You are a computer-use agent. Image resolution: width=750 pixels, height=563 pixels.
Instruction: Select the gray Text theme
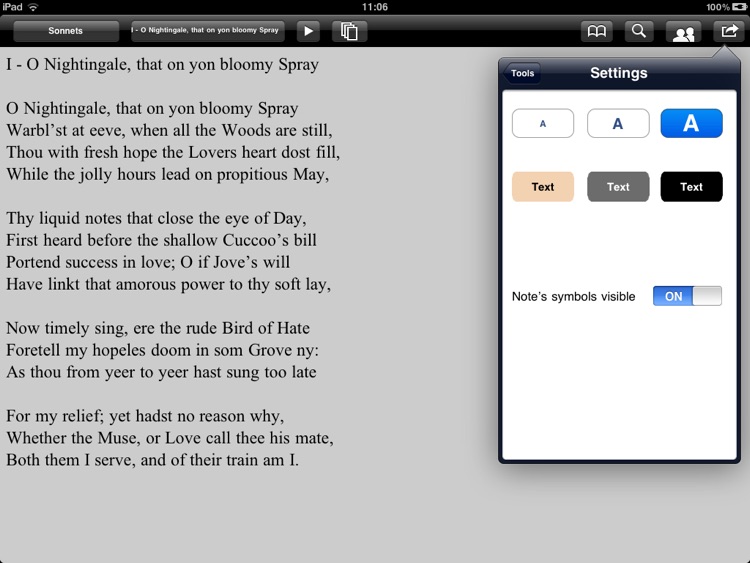618,187
